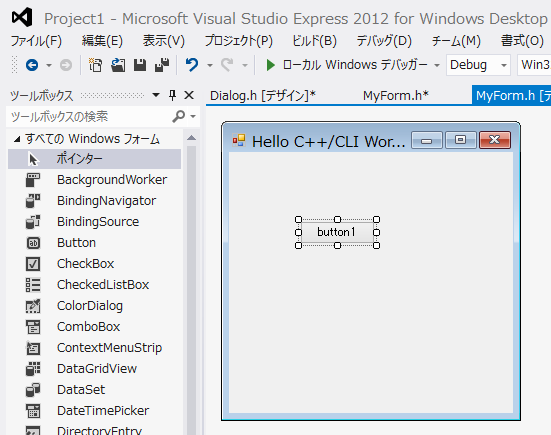
Task: Open the デバッグ(D) menu
Action: pos(384,41)
